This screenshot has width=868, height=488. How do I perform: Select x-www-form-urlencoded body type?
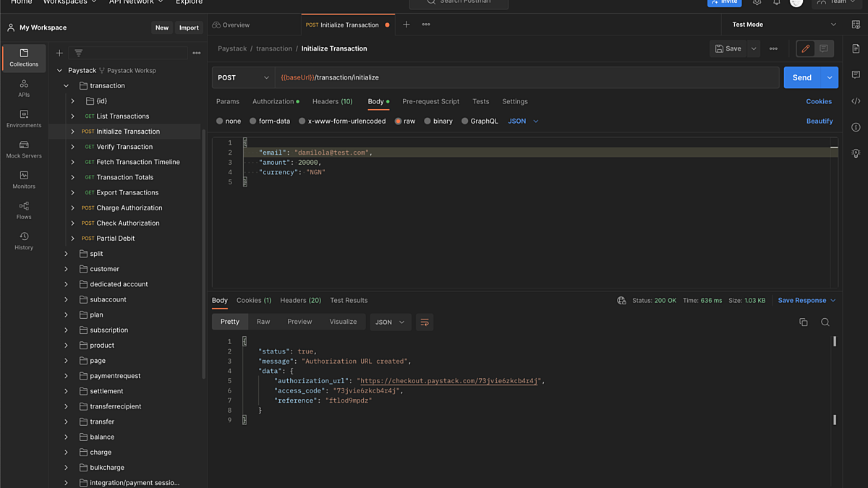coord(342,121)
